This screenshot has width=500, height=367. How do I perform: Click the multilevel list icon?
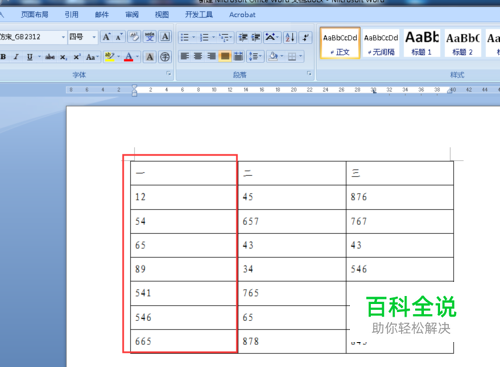[x=224, y=37]
